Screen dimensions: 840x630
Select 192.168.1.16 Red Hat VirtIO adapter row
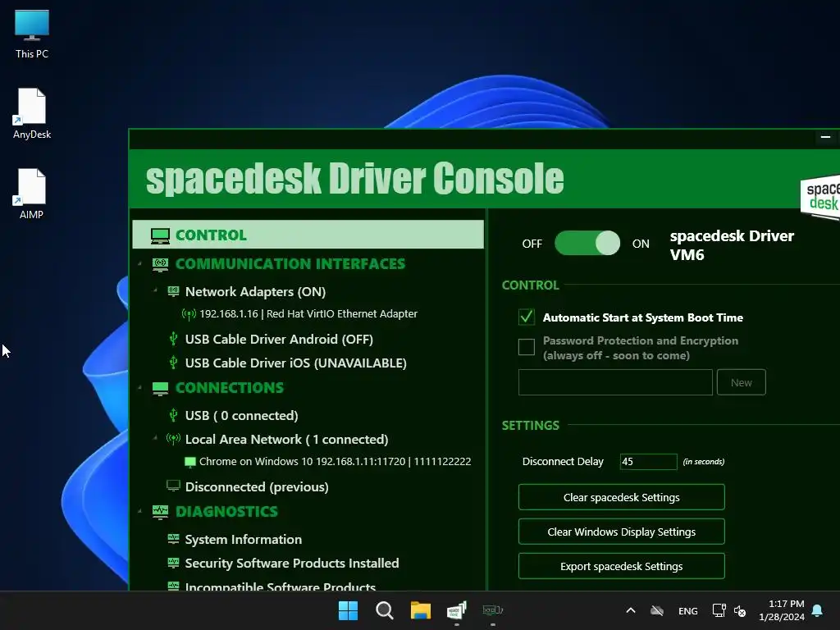308,314
